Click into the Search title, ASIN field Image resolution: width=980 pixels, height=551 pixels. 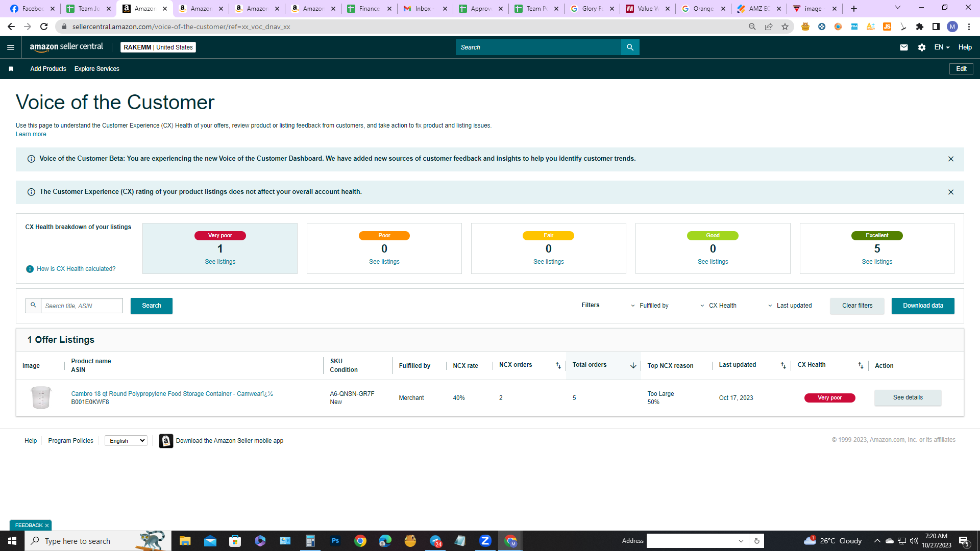click(82, 306)
